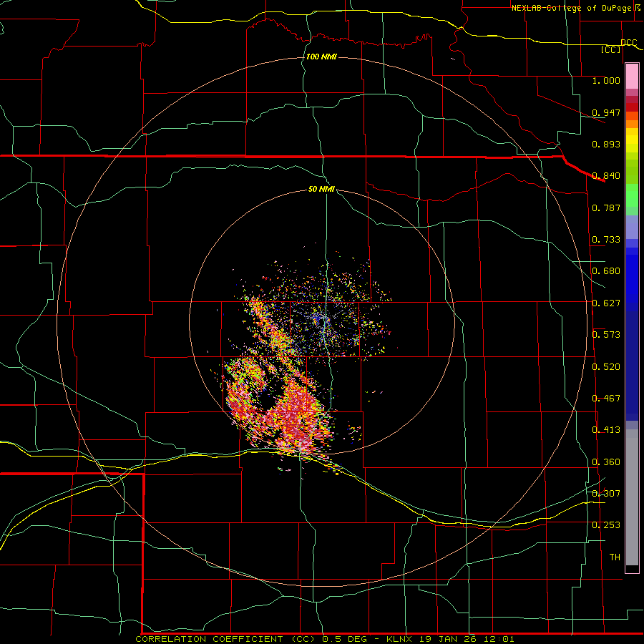Click the 0.947 scale value
The height and width of the screenshot is (644, 644).
(x=606, y=112)
